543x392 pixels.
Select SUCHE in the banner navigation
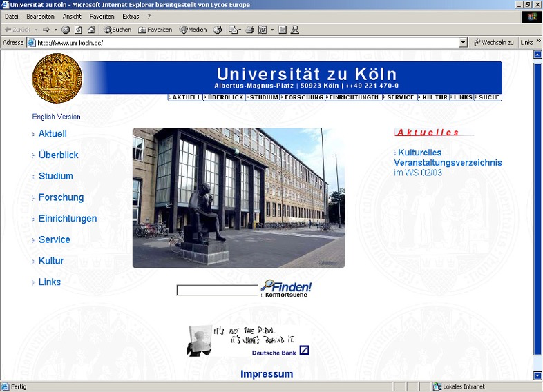pos(488,97)
